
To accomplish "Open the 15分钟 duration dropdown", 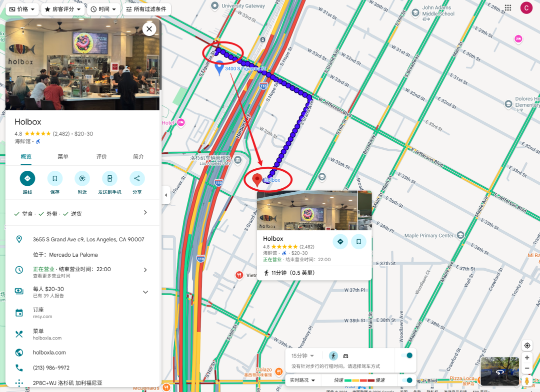I will tap(302, 356).
